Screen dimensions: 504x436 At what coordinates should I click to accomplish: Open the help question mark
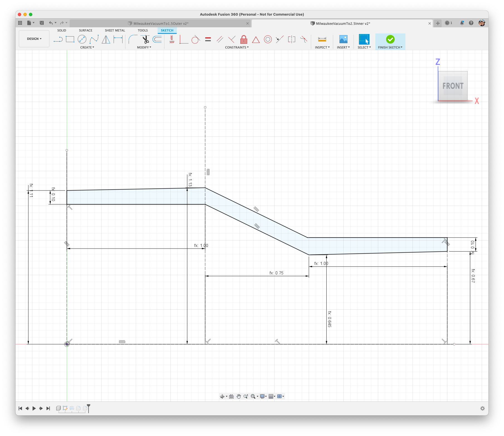click(471, 23)
